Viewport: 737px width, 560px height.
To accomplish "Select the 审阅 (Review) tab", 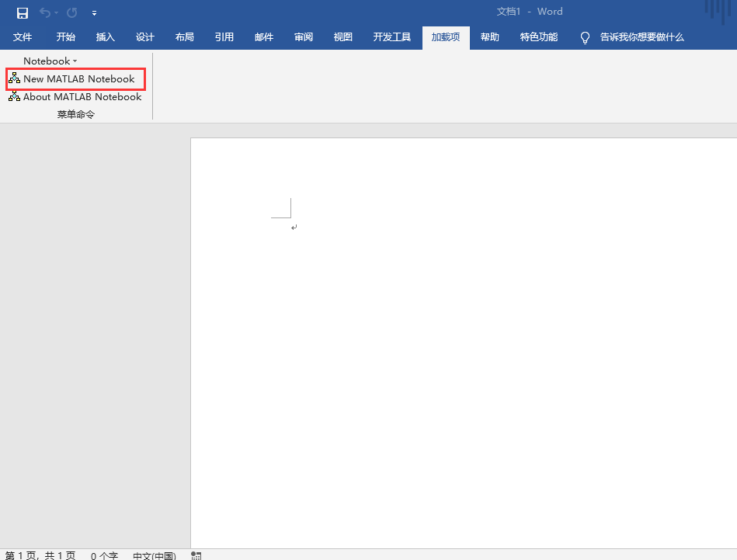I will 303,37.
